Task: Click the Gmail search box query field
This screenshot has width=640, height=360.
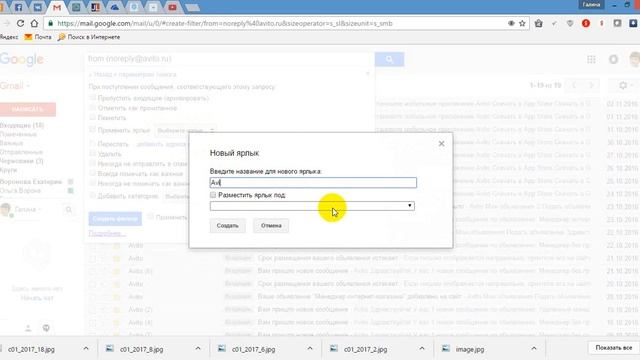Action: click(x=229, y=59)
